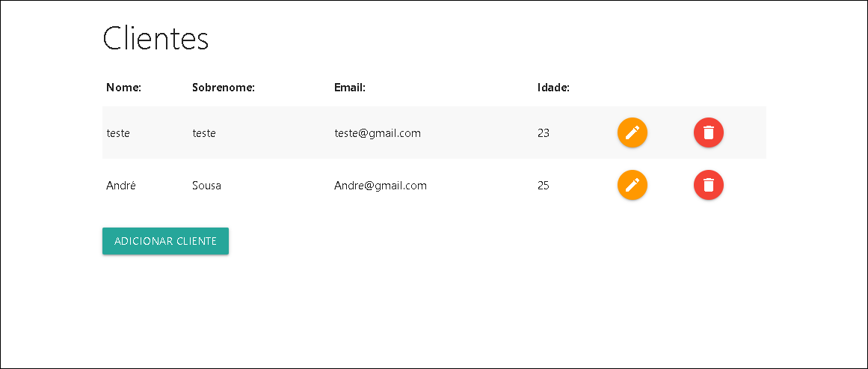Select the Sobrenome: column header
This screenshot has width=868, height=369.
click(x=223, y=88)
